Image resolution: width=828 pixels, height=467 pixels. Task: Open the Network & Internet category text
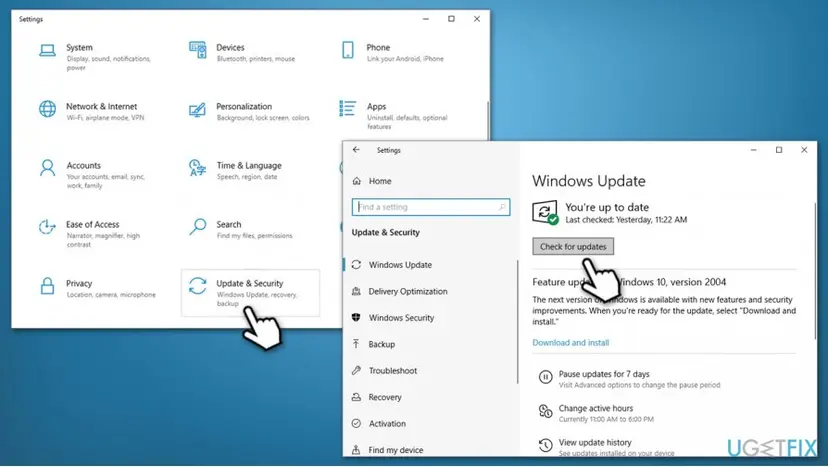coord(101,106)
